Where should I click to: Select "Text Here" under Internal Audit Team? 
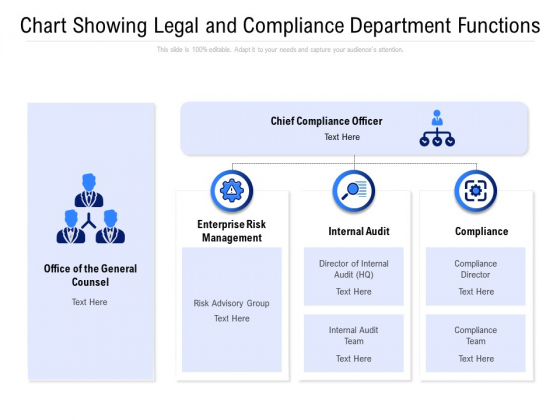tap(354, 359)
